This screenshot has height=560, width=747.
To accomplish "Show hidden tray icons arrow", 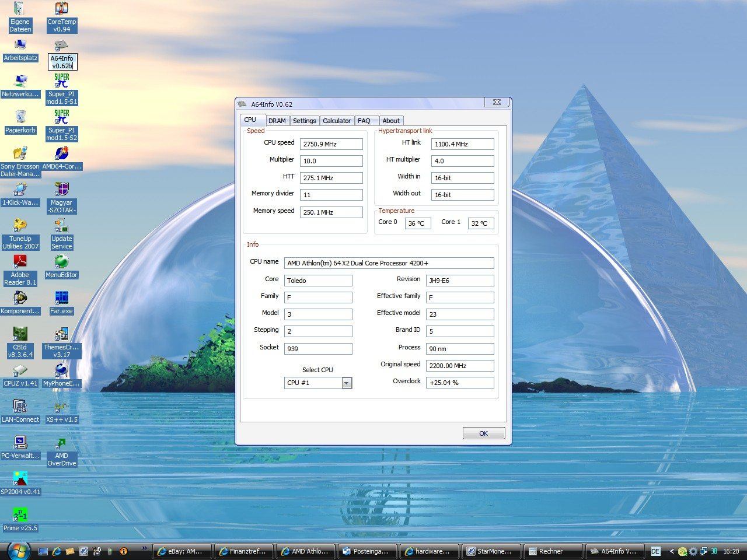I will 672,551.
